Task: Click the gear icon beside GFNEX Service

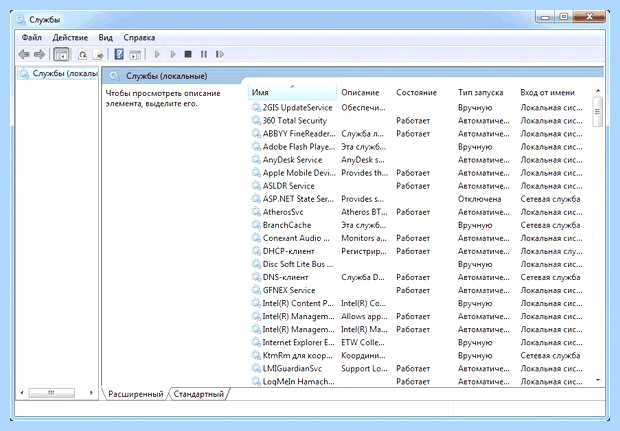Action: tap(256, 290)
